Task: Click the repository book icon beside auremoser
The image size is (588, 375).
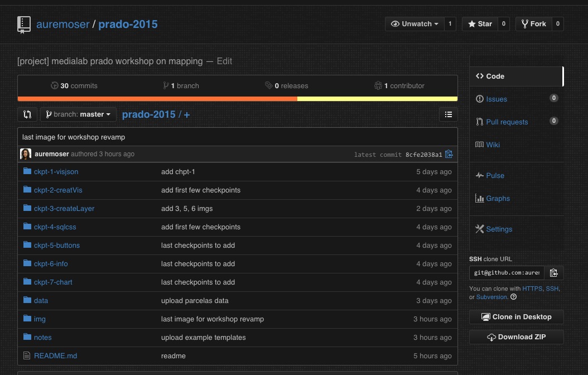Action: (x=23, y=25)
